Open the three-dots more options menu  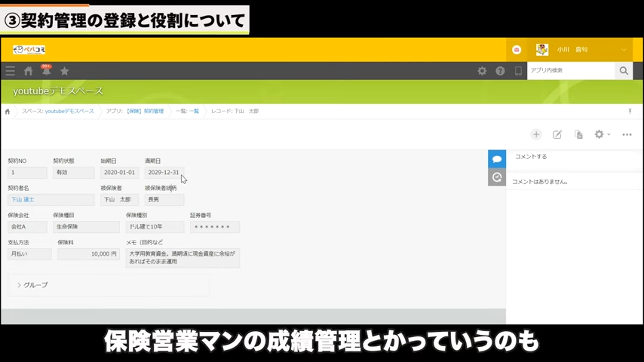coord(627,134)
